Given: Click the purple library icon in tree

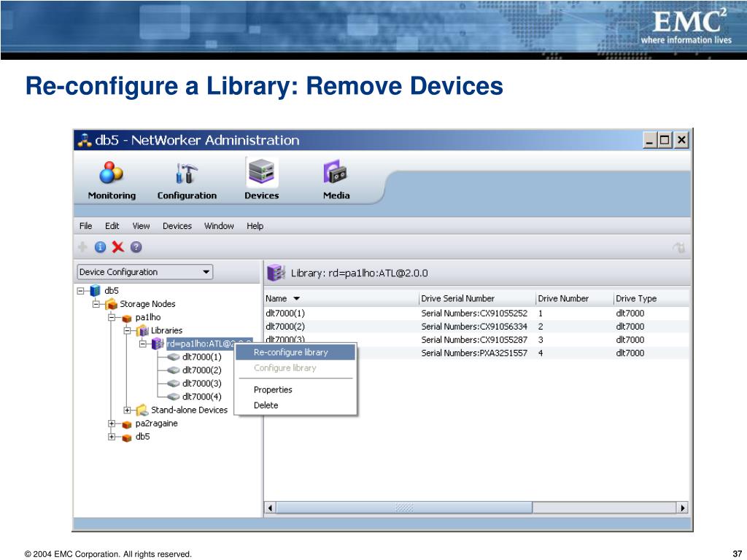Looking at the screenshot, I should click(158, 343).
